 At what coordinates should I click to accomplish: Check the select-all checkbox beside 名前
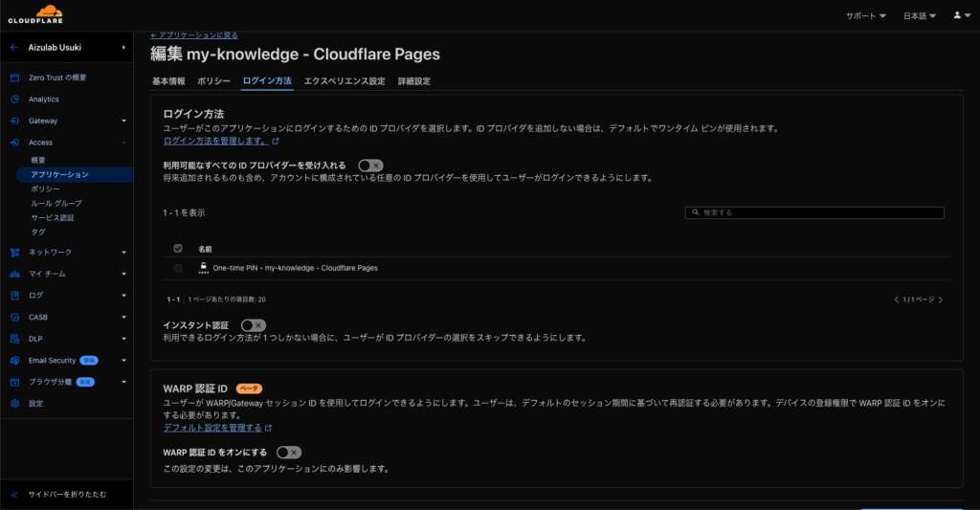(178, 249)
